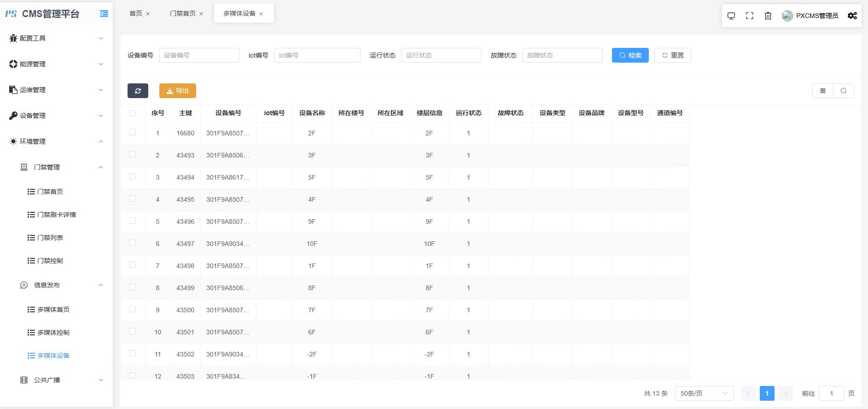Focus the 故障状态 input field
The image size is (868, 409).
[562, 55]
